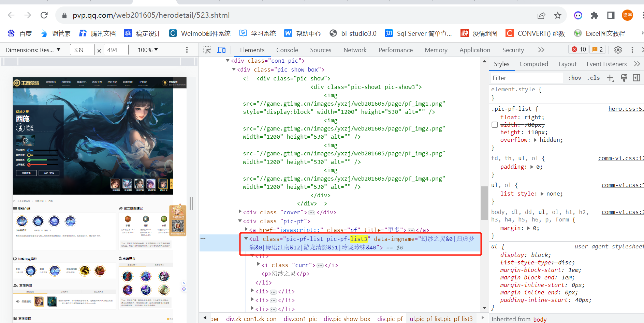
Task: Click the viewport height field 494
Action: (x=116, y=50)
